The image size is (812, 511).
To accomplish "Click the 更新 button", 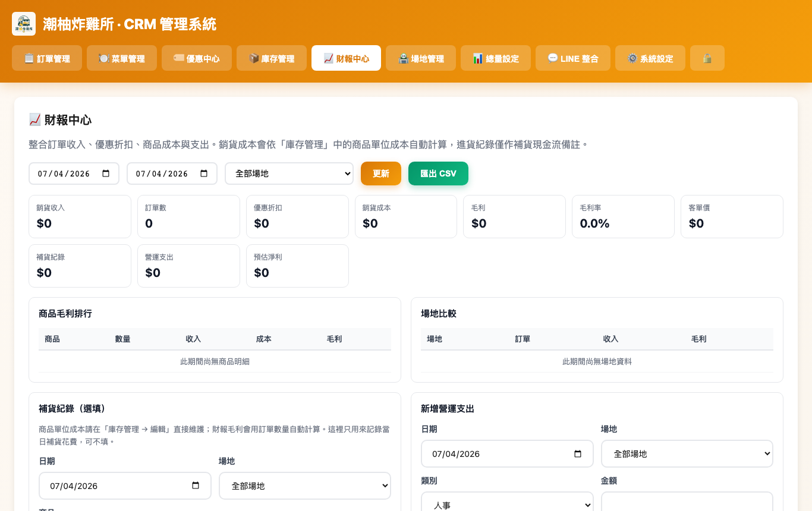I will point(381,174).
